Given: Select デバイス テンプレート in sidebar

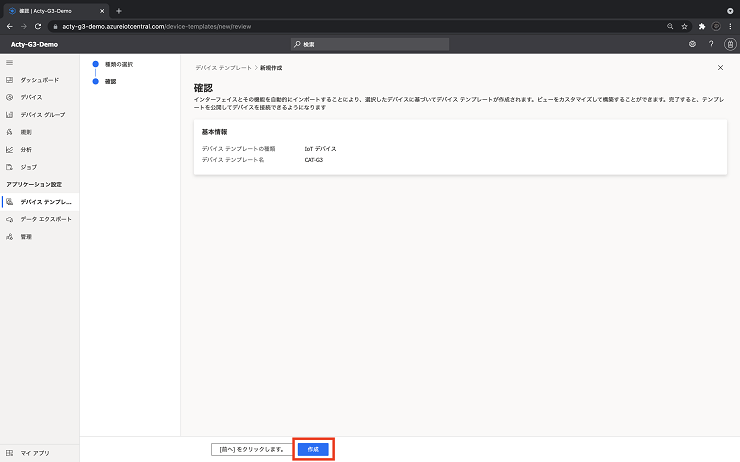Looking at the screenshot, I should click(x=40, y=202).
